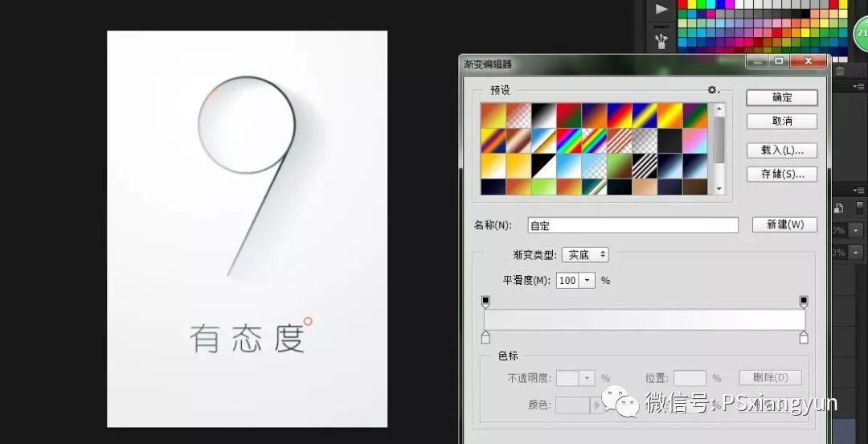Click the 颜色 color flyout arrow
The image size is (868, 444).
tap(596, 405)
